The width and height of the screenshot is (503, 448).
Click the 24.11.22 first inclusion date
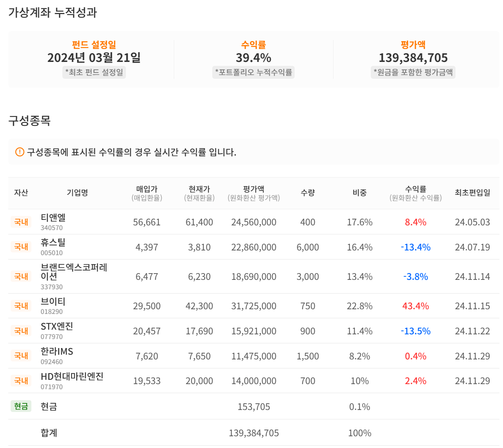tap(472, 331)
